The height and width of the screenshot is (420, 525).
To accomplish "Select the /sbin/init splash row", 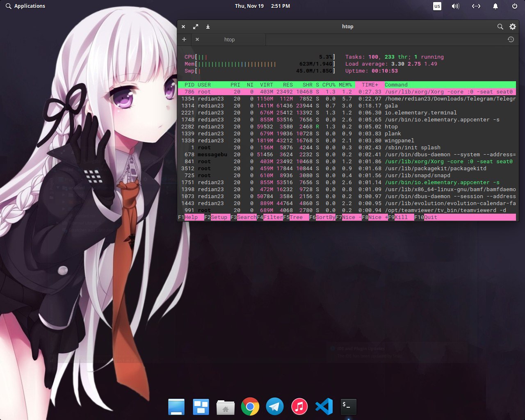I will [x=347, y=148].
